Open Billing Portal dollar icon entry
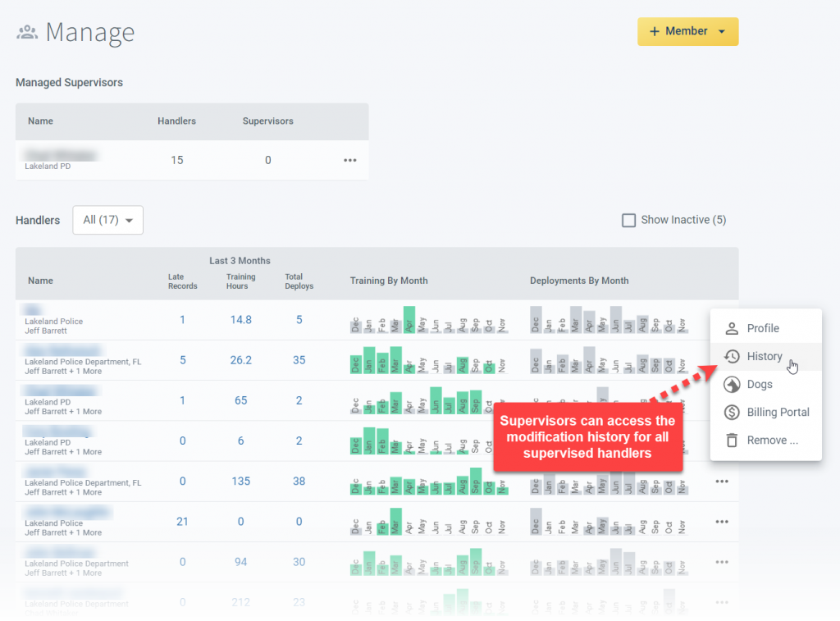The height and width of the screenshot is (621, 840). [x=732, y=413]
